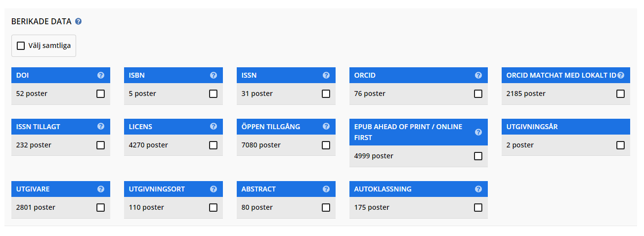Check the DOI 52 poster checkbox
The image size is (644, 236).
pyautogui.click(x=101, y=94)
